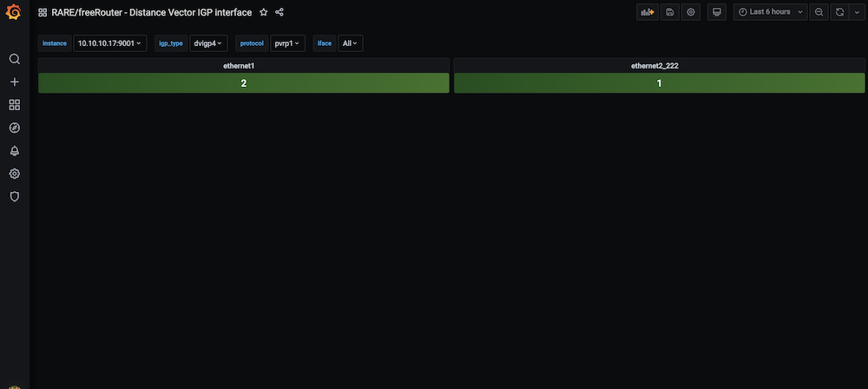Image resolution: width=868 pixels, height=389 pixels.
Task: Open dashboard settings gear in top toolbar
Action: [x=691, y=12]
